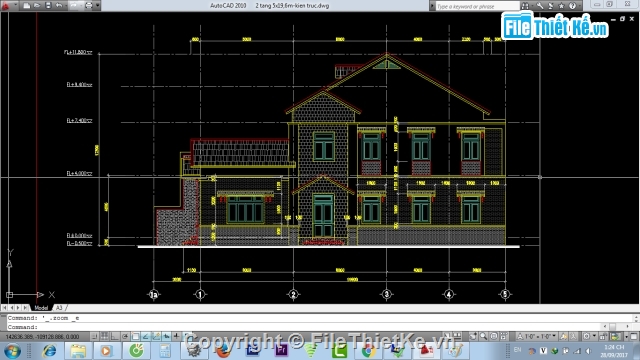The height and width of the screenshot is (360, 640).
Task: Open the Help question mark icon
Action: [573, 6]
